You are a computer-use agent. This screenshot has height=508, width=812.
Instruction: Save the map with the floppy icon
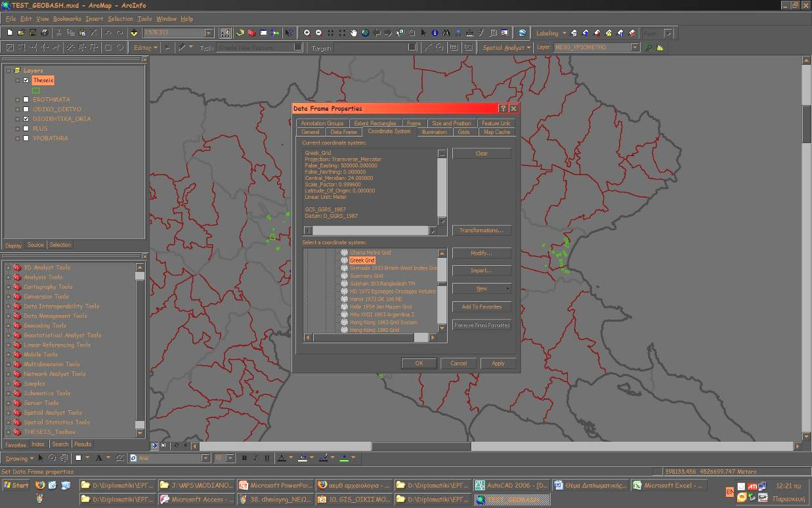coord(32,32)
